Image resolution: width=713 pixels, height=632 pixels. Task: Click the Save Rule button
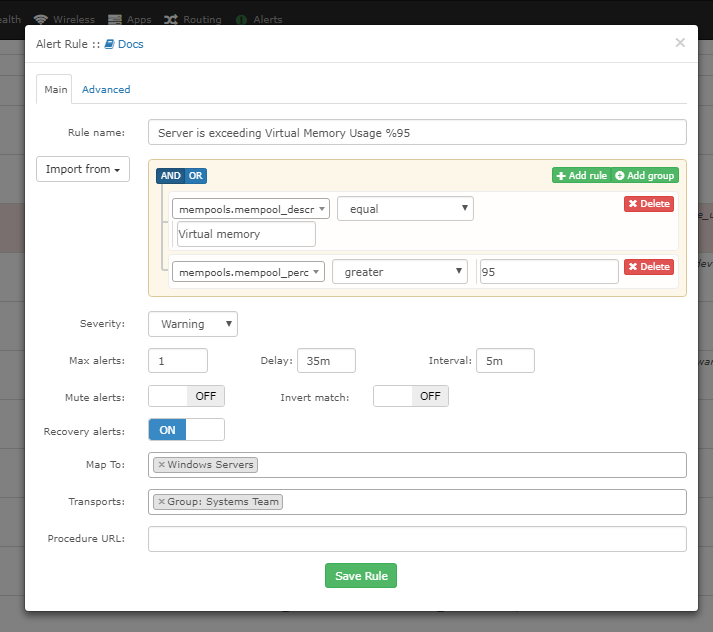click(x=361, y=576)
